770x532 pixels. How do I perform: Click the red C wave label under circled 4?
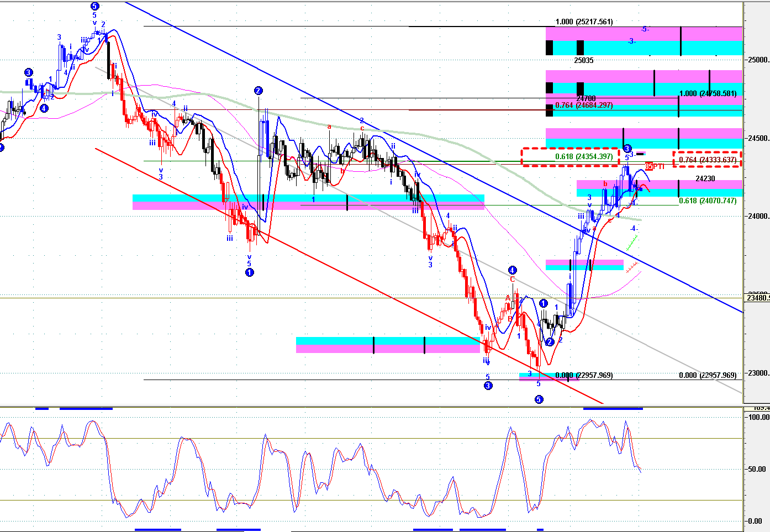coord(513,280)
